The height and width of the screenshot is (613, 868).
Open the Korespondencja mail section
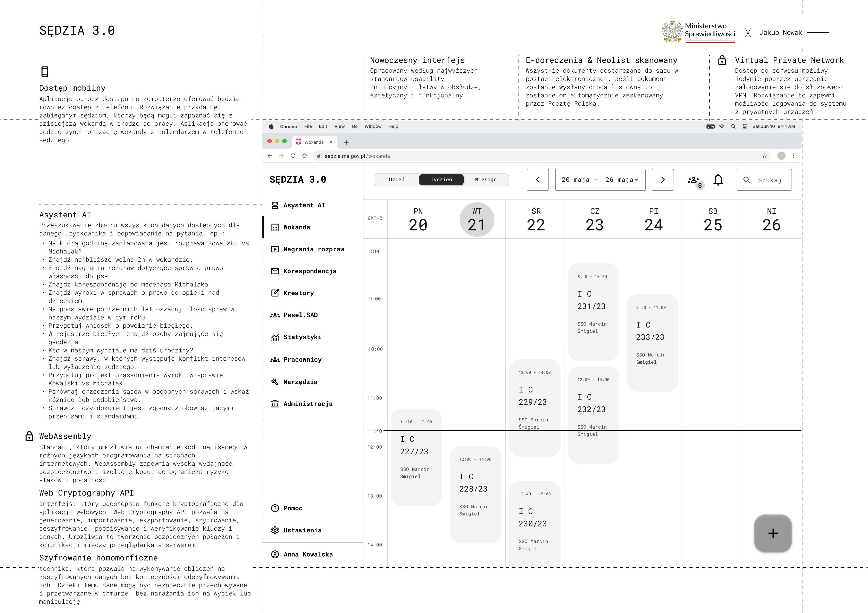click(304, 271)
